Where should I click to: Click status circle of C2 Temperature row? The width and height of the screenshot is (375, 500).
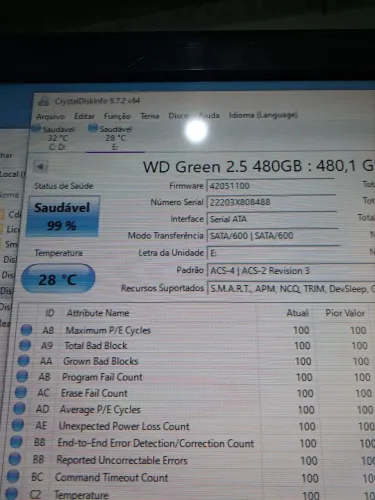[x=11, y=494]
